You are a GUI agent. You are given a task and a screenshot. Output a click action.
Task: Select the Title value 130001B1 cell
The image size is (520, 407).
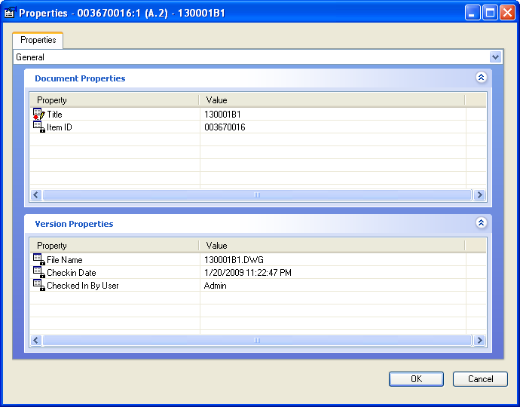pyautogui.click(x=333, y=114)
